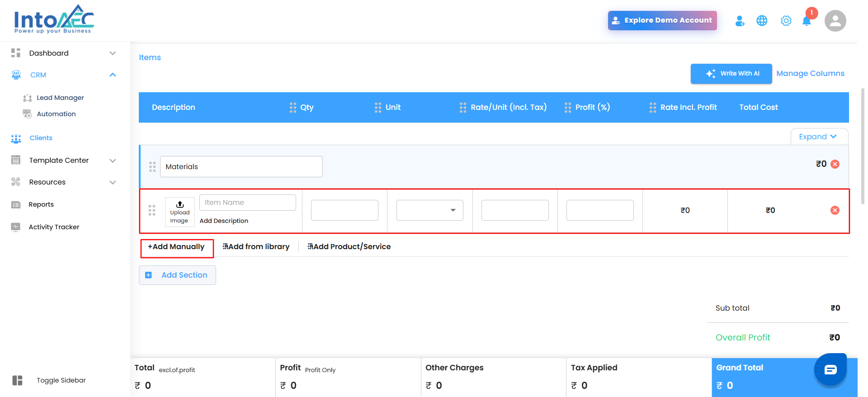Focus the Item Name field
The image size is (868, 397).
(248, 203)
